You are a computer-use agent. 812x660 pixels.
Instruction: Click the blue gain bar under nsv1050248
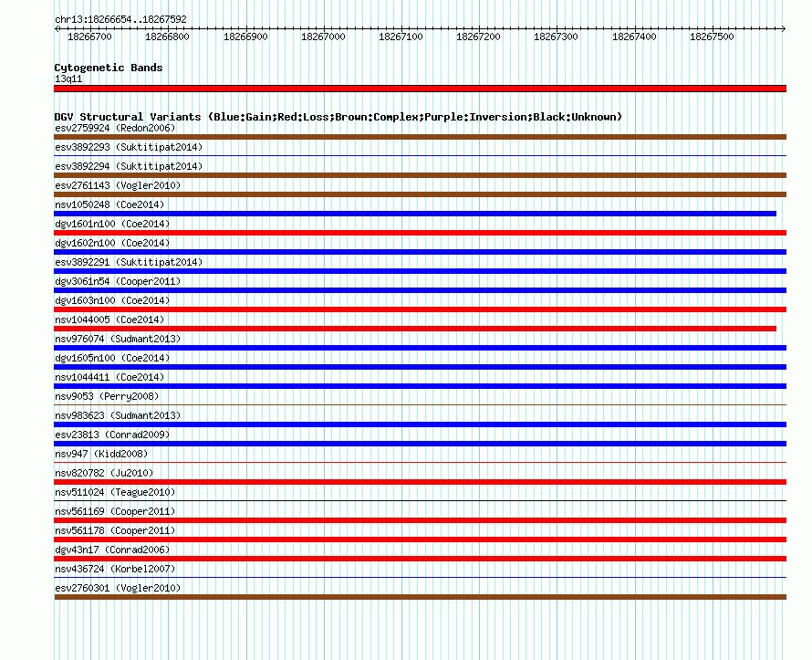pyautogui.click(x=415, y=214)
